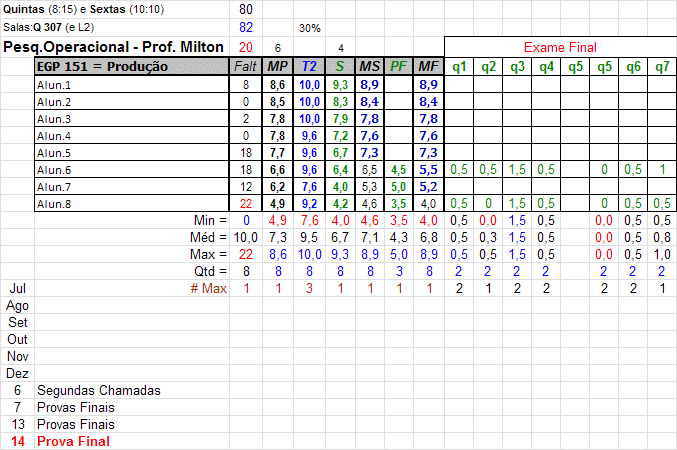
Task: Select the "MF" column header
Action: point(428,67)
